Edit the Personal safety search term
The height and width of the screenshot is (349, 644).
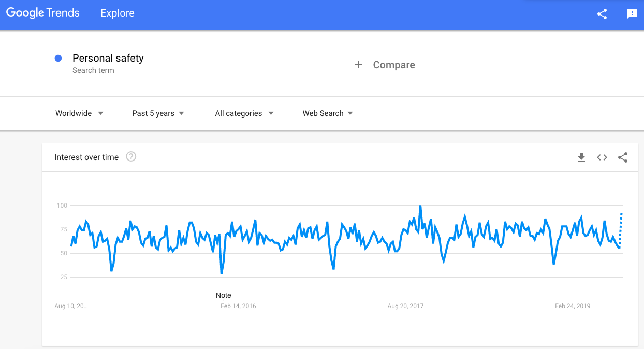(108, 58)
